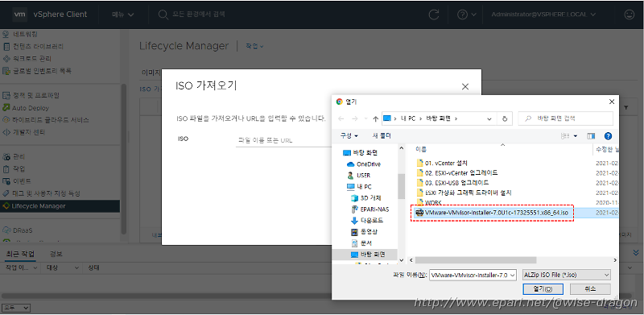Click the 취소 button in file dialog
This screenshot has height=315, width=644.
pyautogui.click(x=591, y=288)
